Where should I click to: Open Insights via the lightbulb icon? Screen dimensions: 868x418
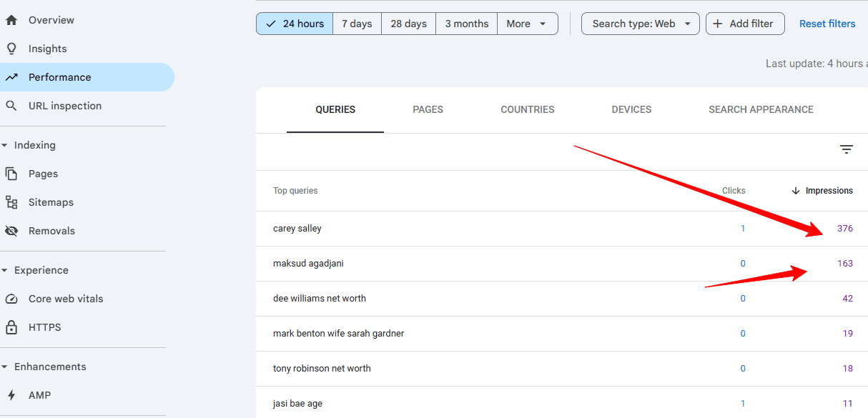coord(11,49)
